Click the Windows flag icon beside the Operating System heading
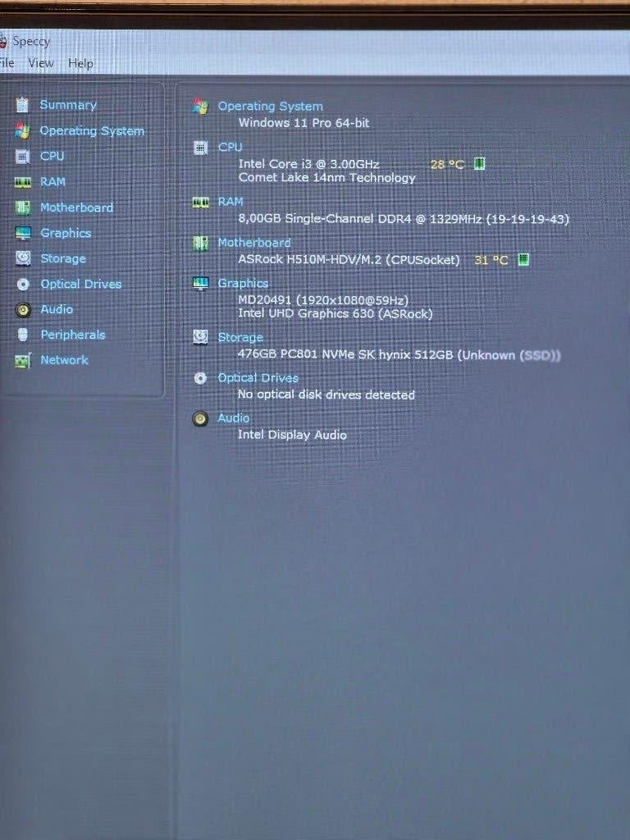Screen dimensions: 630x840 point(200,106)
